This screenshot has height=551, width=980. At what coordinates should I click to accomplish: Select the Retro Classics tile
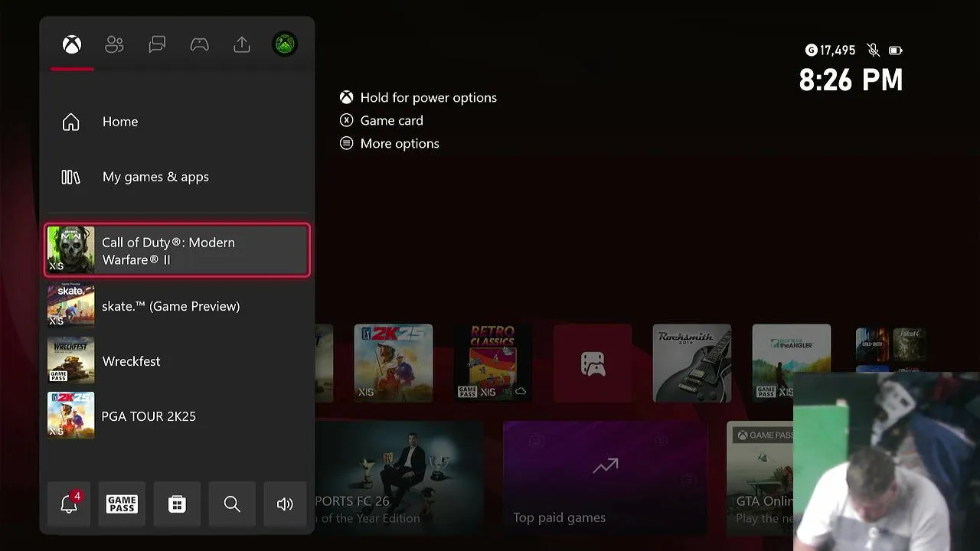click(x=493, y=363)
